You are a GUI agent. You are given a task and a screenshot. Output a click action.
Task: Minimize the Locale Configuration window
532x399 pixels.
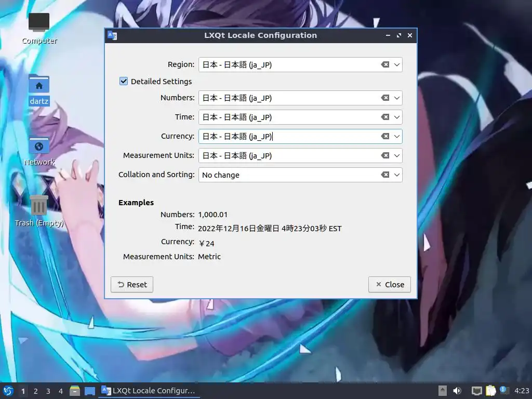click(x=388, y=35)
